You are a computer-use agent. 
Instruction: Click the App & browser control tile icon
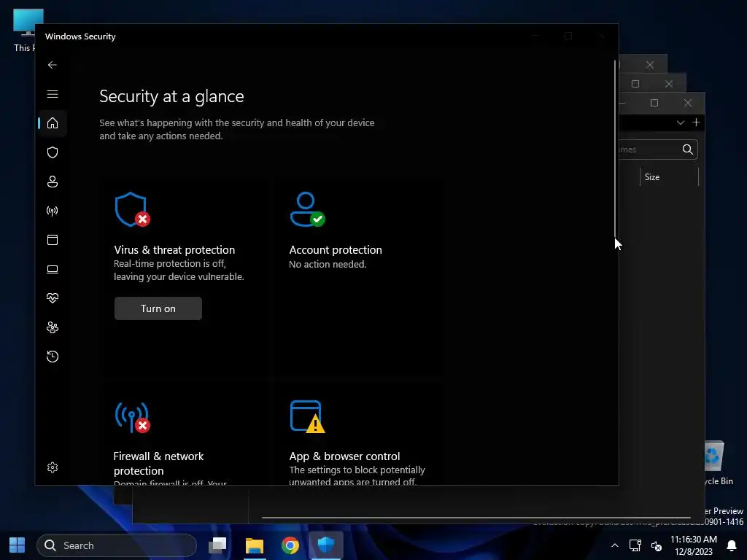click(x=307, y=416)
